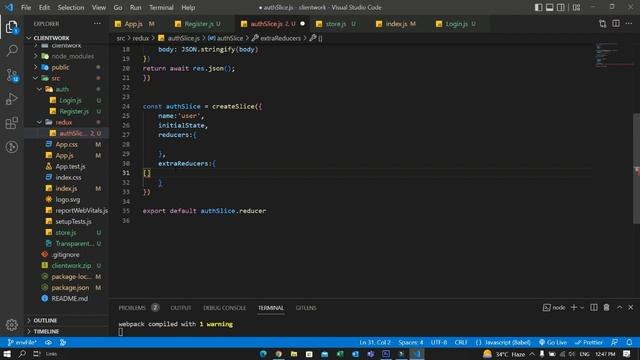Open the Selection menu

[x=71, y=7]
